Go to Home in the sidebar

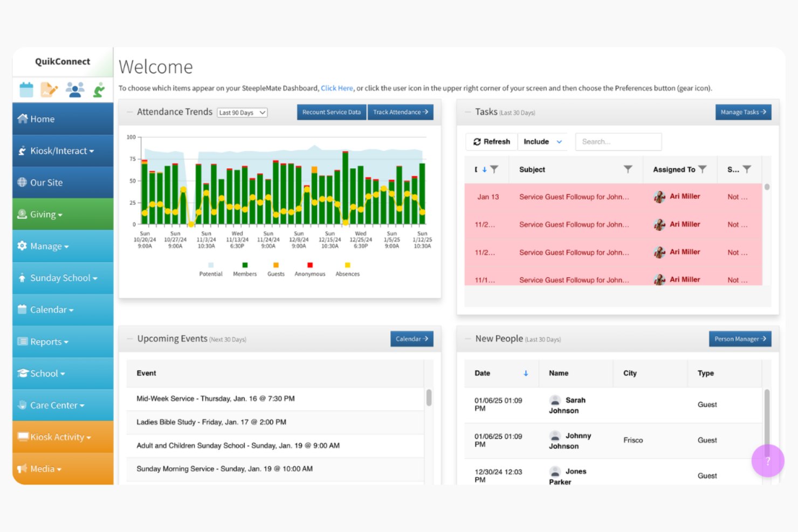coord(63,119)
